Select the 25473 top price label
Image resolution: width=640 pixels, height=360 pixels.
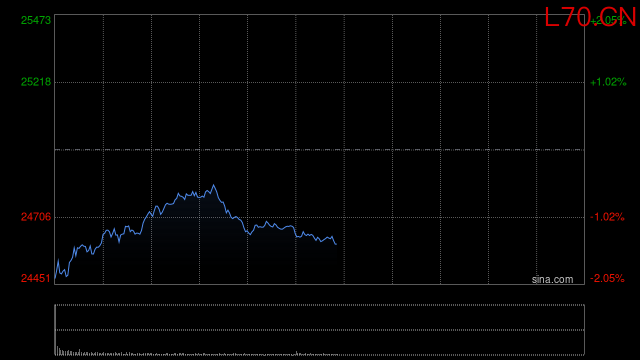click(36, 20)
